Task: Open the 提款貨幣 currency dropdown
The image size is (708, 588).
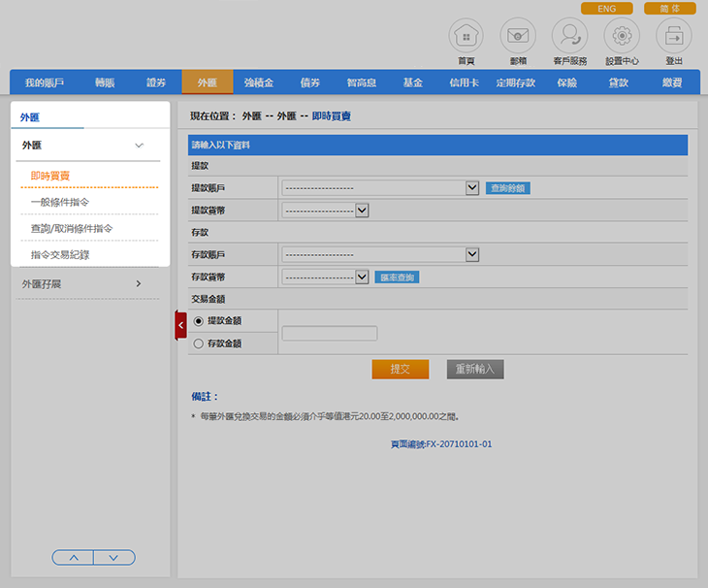Action: (325, 210)
